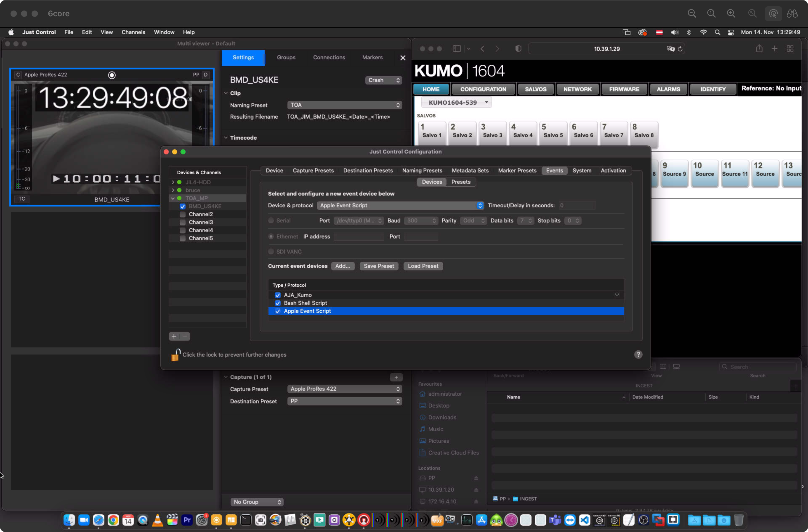
Task: Open the Destination Preset PP dropdown
Action: tap(345, 401)
